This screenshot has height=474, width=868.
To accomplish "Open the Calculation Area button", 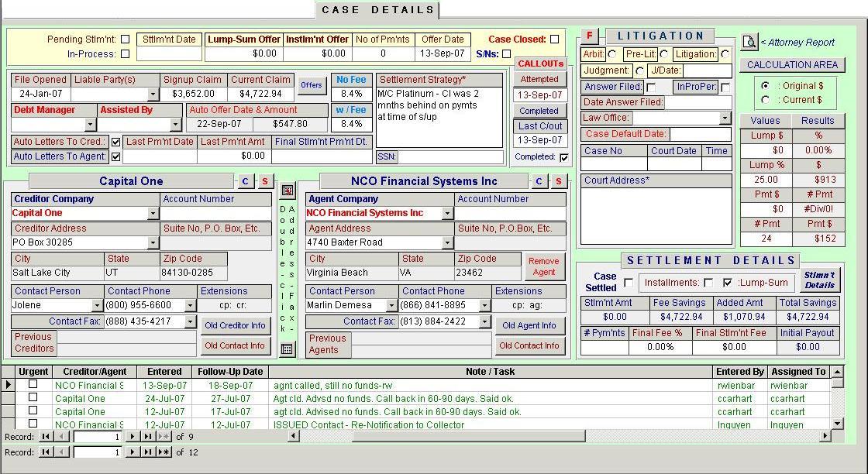I will pyautogui.click(x=792, y=65).
